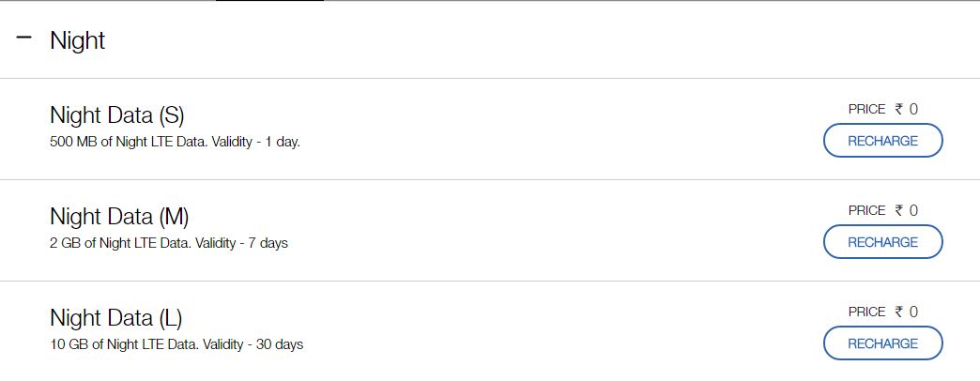Click the PRICE label of Night Data (S)

point(866,109)
